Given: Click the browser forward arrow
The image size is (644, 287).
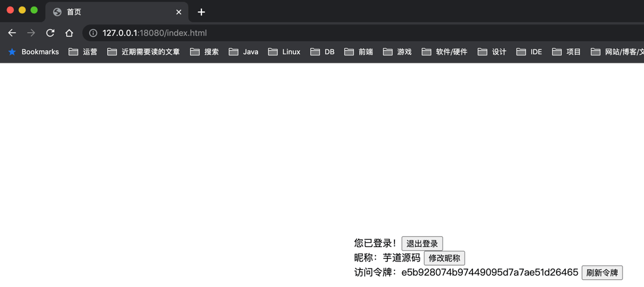Looking at the screenshot, I should click(x=31, y=33).
